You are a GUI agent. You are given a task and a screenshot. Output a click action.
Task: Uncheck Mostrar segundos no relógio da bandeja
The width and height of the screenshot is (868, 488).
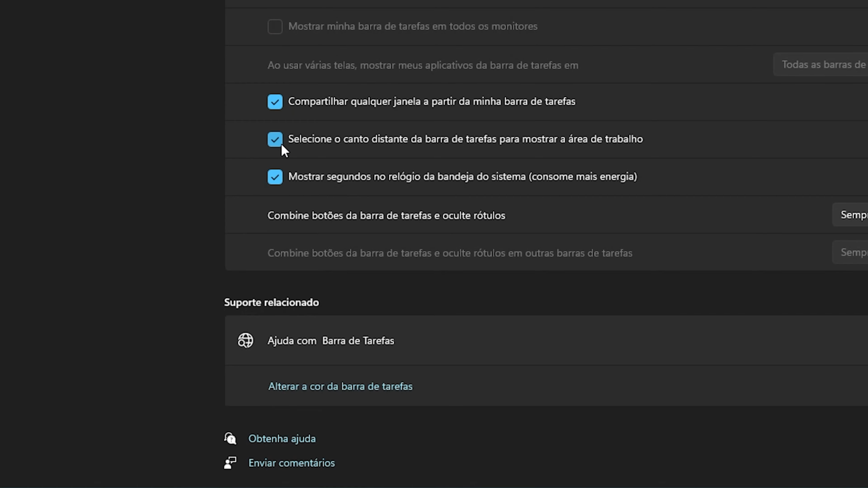pyautogui.click(x=275, y=177)
